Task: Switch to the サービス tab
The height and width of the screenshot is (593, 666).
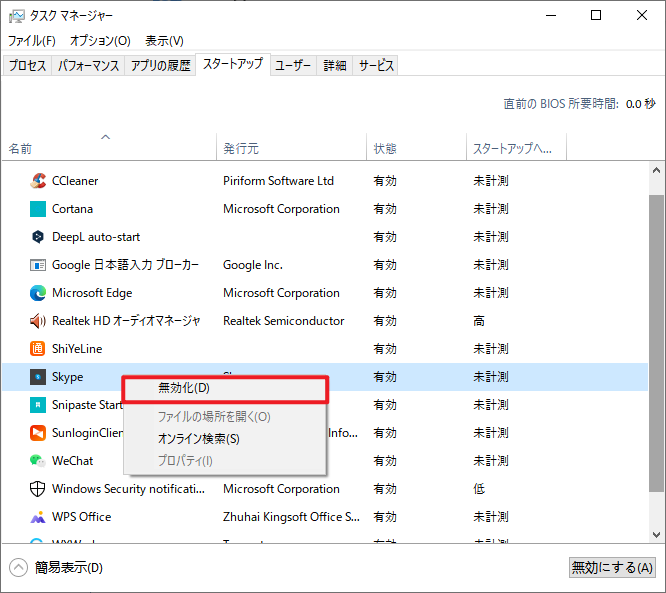Action: click(x=376, y=65)
